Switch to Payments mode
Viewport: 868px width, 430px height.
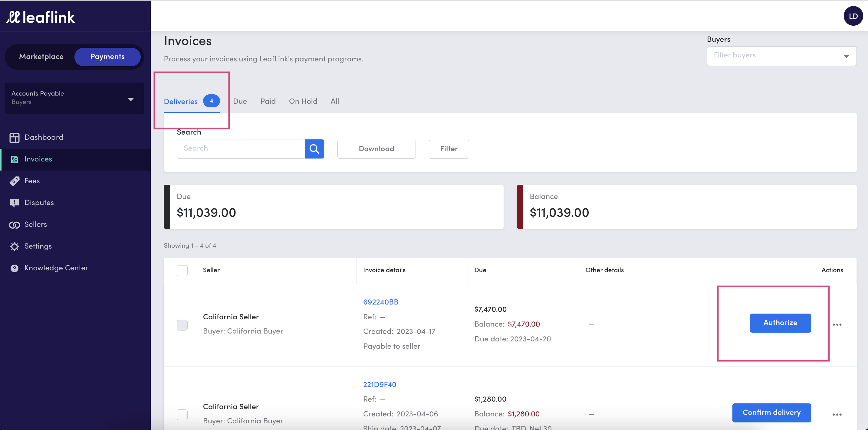click(x=107, y=57)
